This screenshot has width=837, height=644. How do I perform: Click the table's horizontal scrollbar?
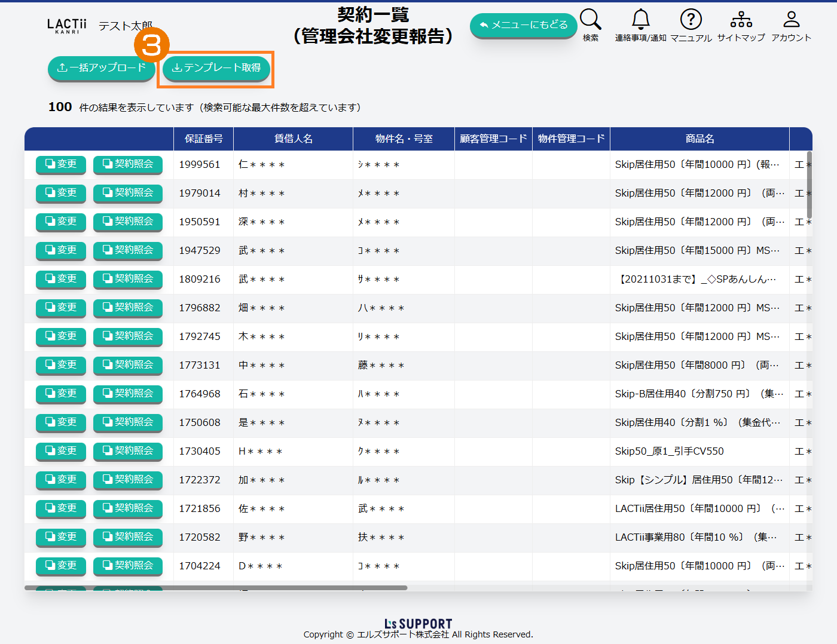(x=215, y=588)
